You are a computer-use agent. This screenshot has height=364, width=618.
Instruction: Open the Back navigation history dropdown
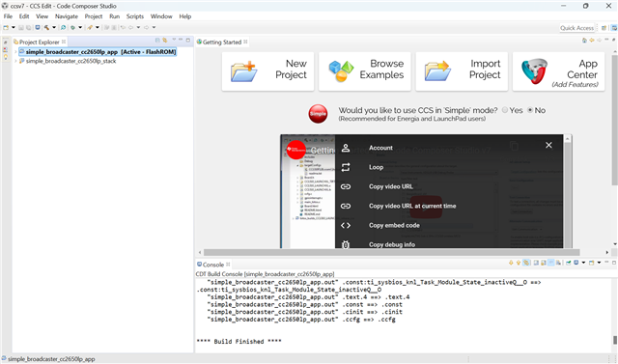click(x=138, y=28)
